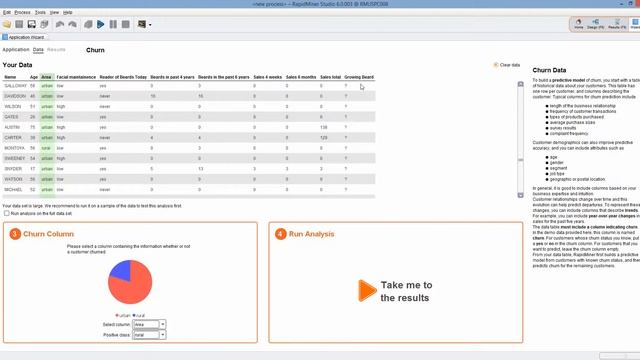This screenshot has width=640, height=360.
Task: Stop the process with the square icon
Action: click(x=126, y=24)
